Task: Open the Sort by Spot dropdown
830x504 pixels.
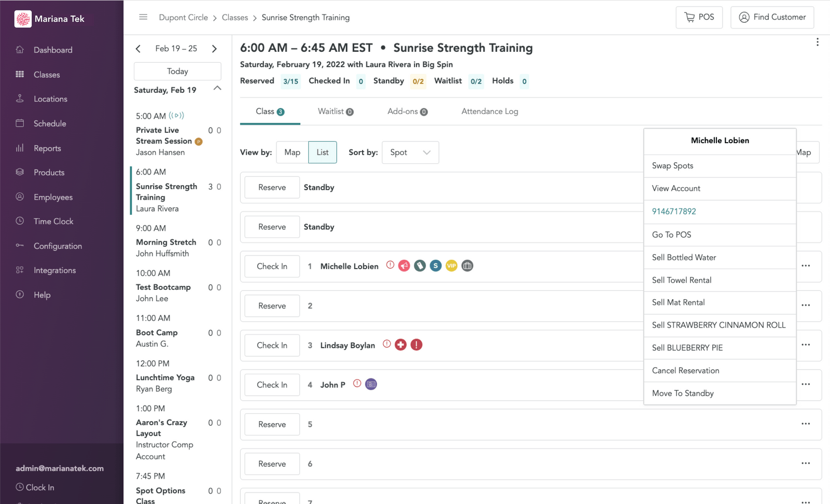Action: click(x=410, y=152)
